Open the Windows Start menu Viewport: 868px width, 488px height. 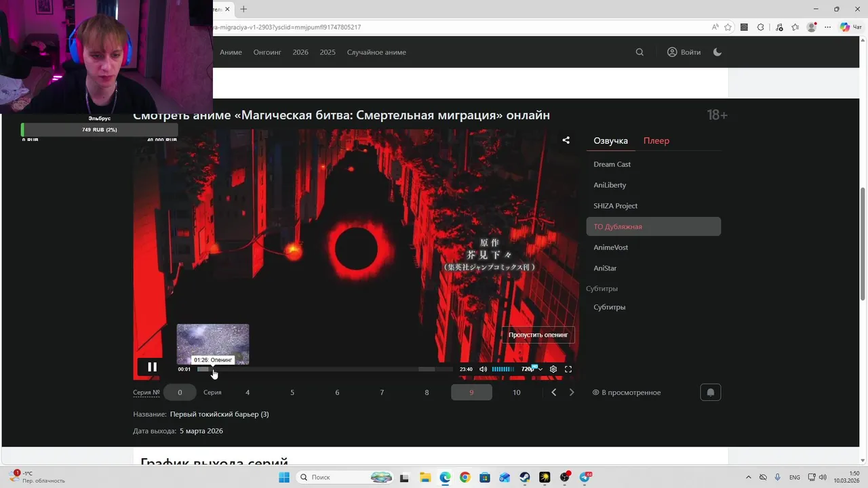click(x=283, y=477)
